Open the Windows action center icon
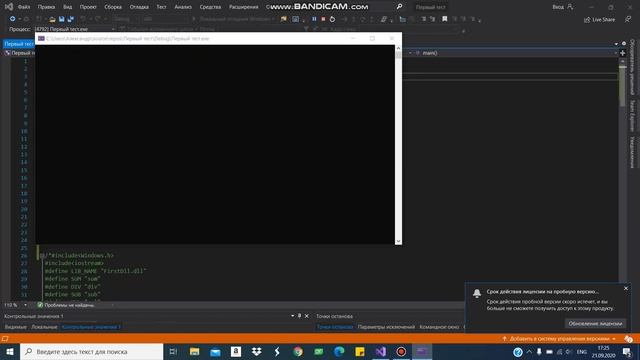 (627, 352)
